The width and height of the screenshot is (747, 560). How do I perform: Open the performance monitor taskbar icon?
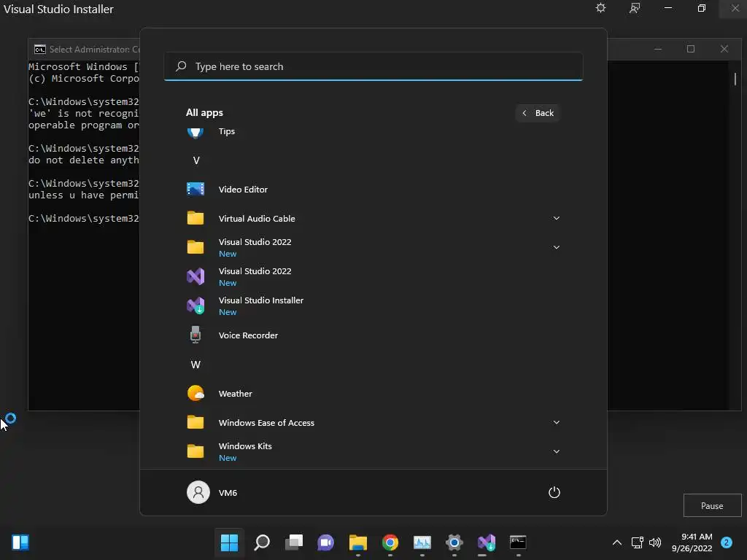422,542
